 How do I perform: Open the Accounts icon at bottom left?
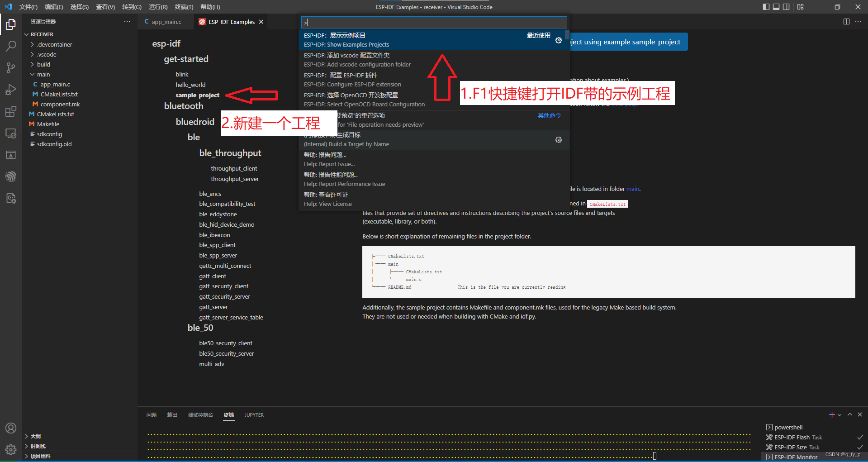tap(11, 428)
